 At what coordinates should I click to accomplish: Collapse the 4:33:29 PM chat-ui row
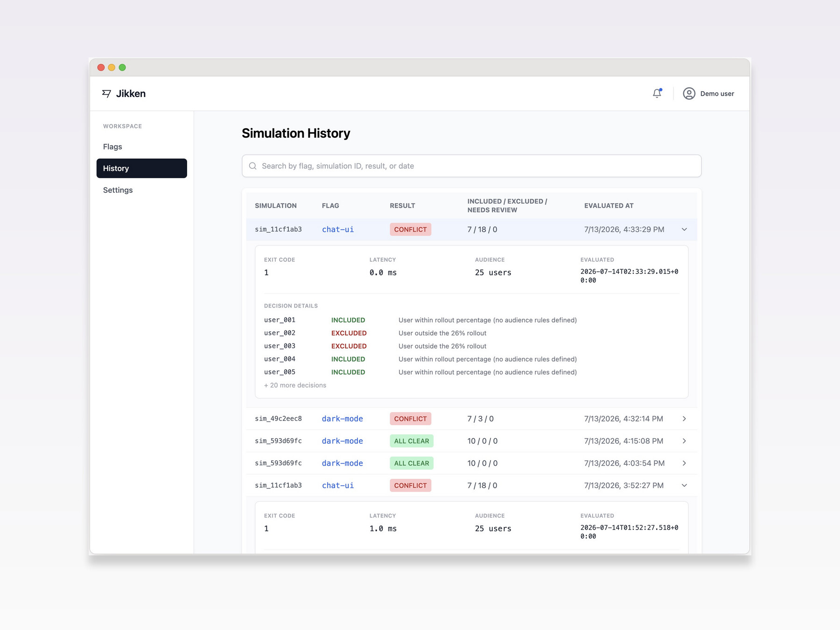684,229
